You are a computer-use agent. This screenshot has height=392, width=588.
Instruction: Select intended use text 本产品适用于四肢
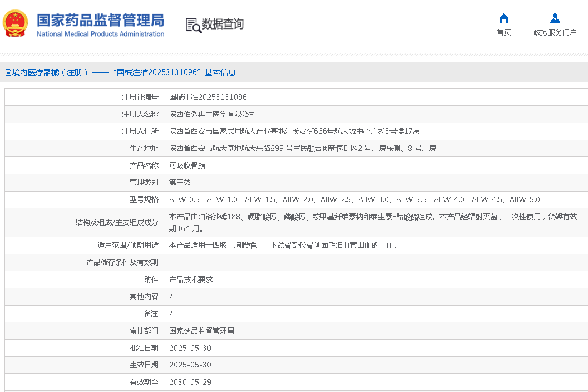283,245
